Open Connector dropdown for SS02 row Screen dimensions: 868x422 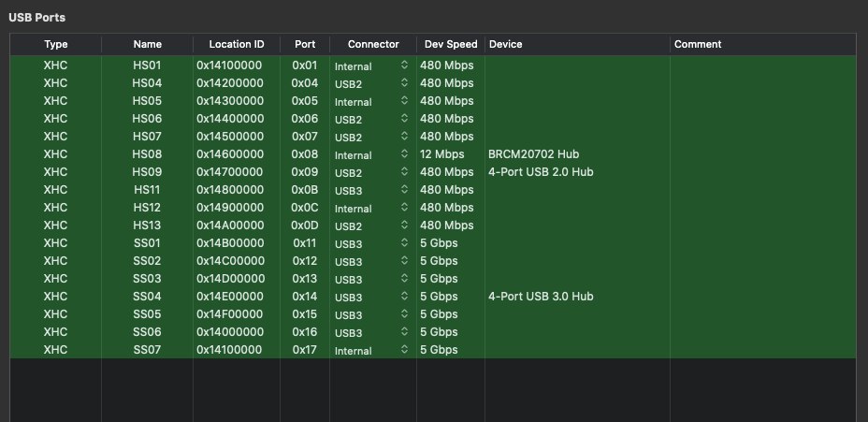point(371,261)
